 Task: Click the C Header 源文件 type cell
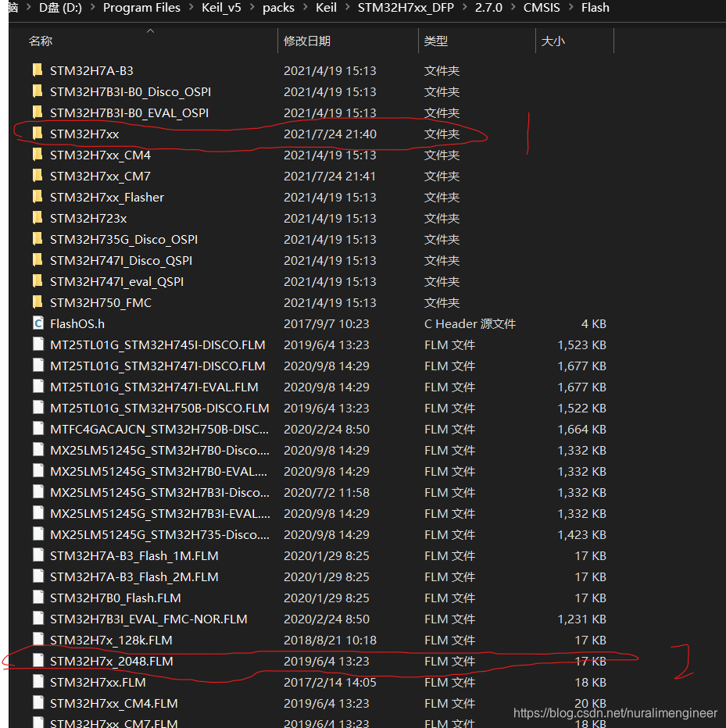tap(470, 323)
